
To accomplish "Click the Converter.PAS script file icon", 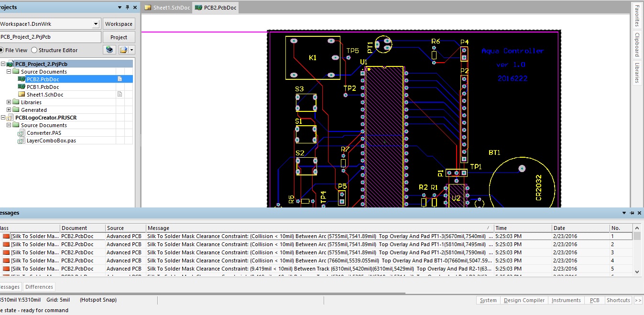I will pyautogui.click(x=21, y=133).
